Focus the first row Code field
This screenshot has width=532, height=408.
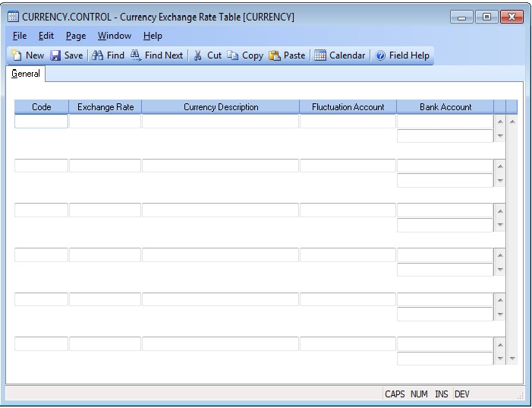coord(42,122)
